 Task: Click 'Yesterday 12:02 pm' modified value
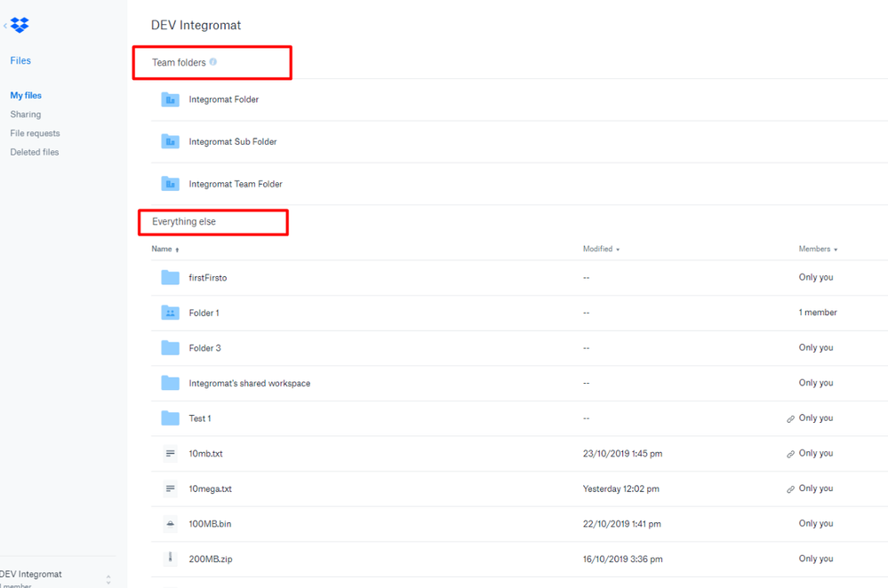[x=620, y=489]
